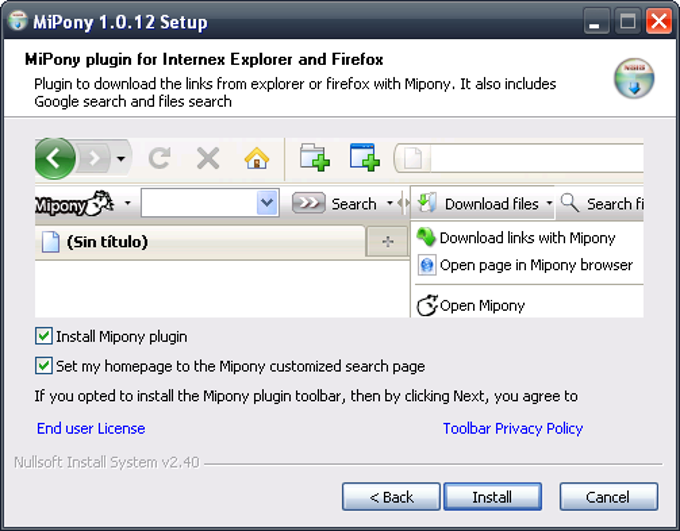The image size is (680, 531).
Task: Open the dropdown arrow next to Mipony logo
Action: coord(128,203)
